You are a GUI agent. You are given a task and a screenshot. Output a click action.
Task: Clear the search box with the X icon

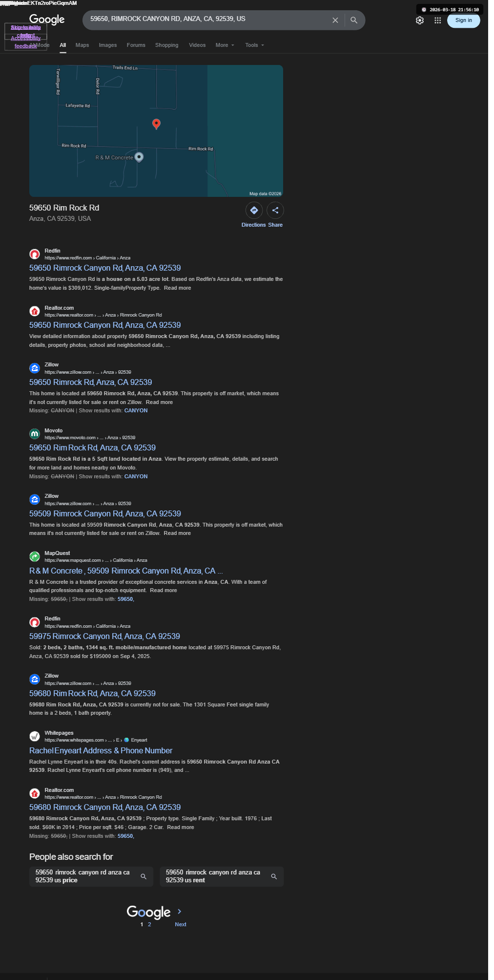(335, 20)
